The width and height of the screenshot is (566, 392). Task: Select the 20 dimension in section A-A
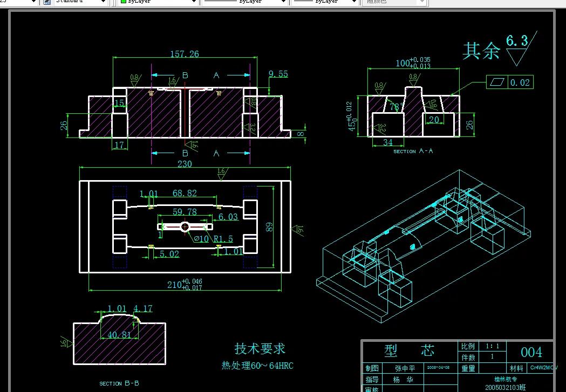click(434, 120)
